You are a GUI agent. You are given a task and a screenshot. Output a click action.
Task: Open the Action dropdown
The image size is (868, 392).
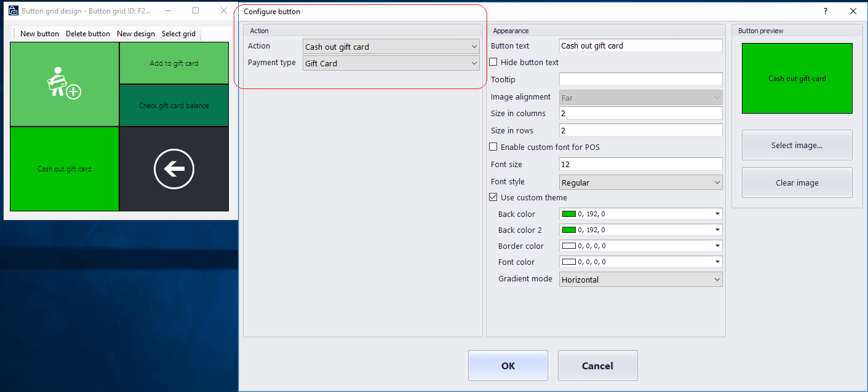[391, 47]
